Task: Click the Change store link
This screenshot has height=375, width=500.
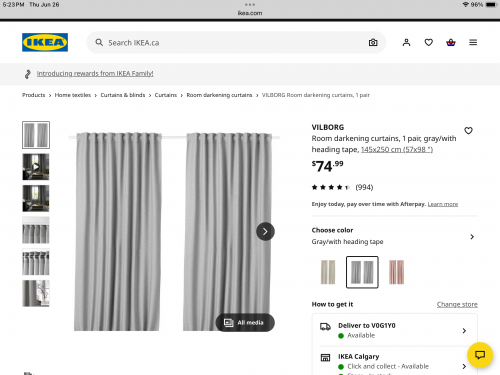Action: (x=457, y=304)
